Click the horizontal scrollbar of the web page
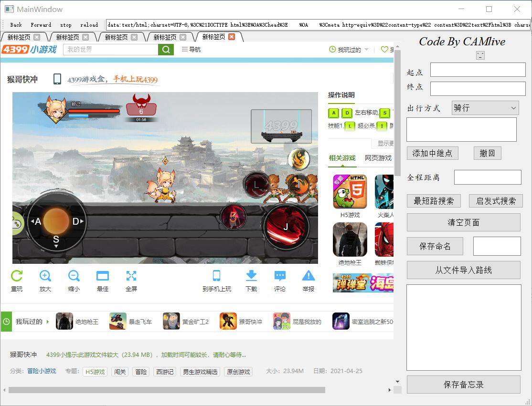 167,390
